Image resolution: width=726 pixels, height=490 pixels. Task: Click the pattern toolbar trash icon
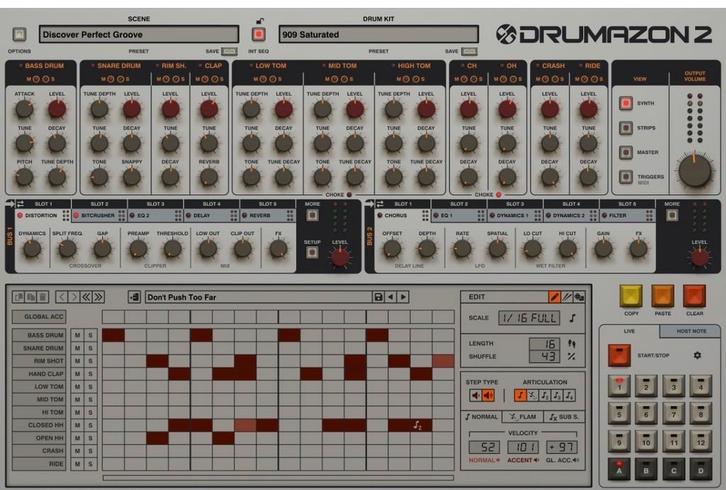(x=42, y=297)
